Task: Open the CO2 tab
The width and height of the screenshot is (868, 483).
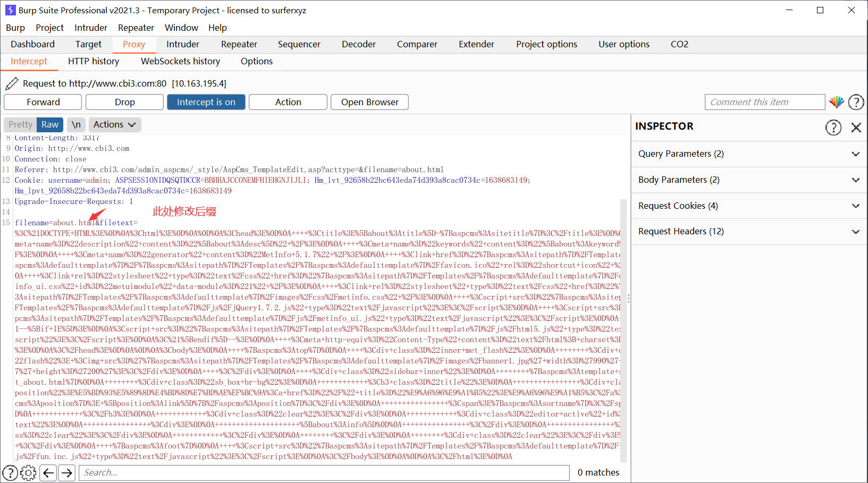Action: [x=679, y=44]
